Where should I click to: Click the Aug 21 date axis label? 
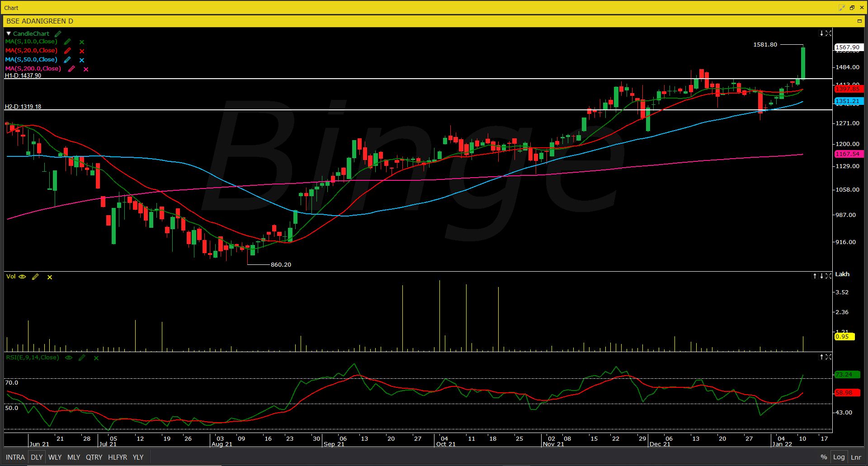222,444
